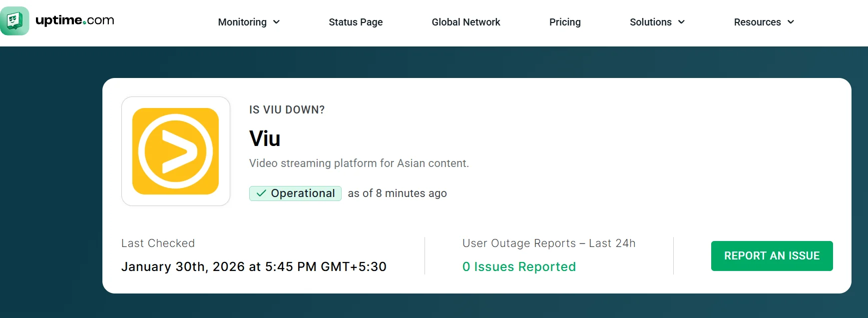Open the Global Network page
This screenshot has width=868, height=318.
tap(466, 22)
